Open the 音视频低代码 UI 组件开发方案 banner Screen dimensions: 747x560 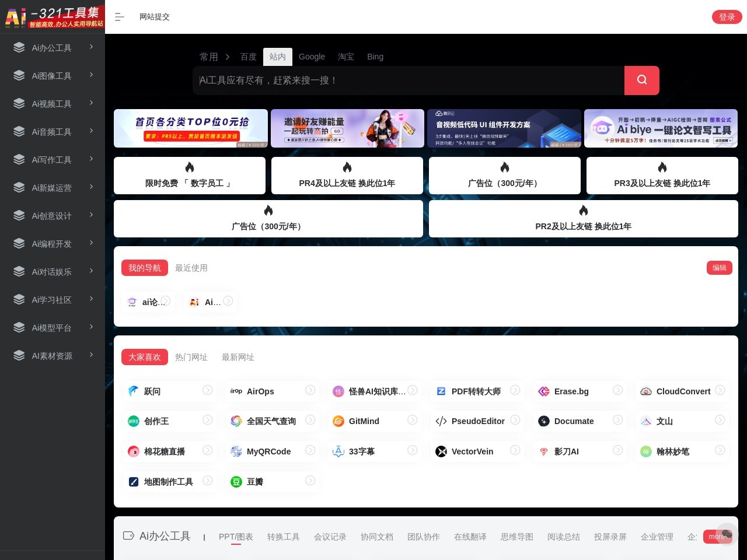tap(504, 128)
